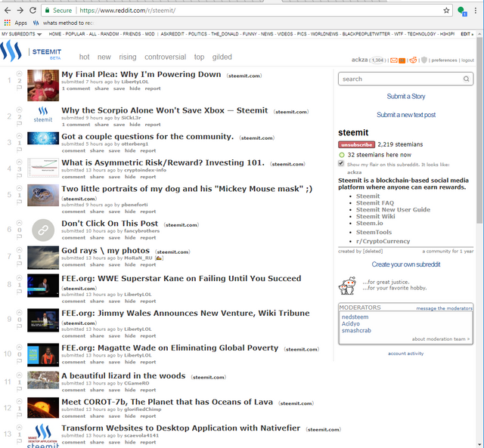484x448 pixels.
Task: Hide the 'God rays \ my photos' post
Action: point(130,265)
